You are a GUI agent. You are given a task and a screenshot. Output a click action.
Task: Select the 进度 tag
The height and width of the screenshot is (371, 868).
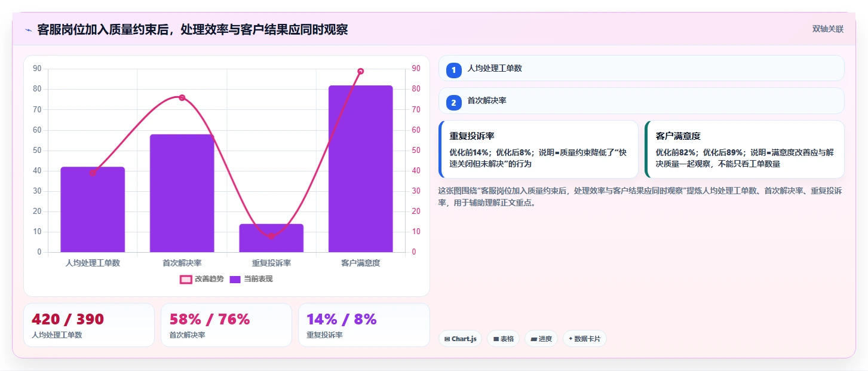[541, 339]
